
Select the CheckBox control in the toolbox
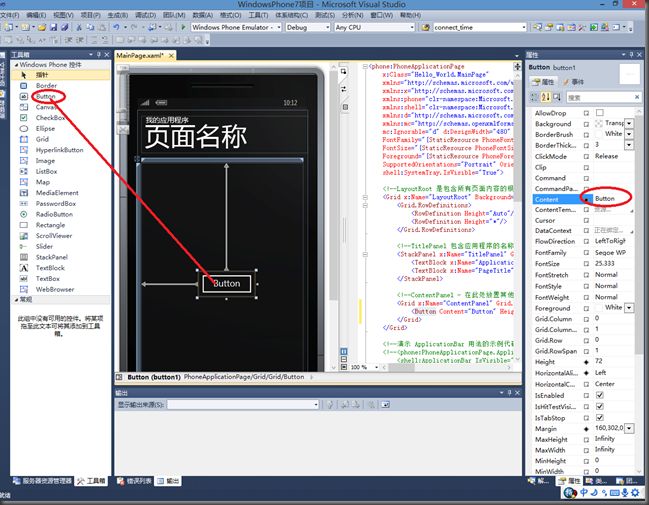(x=50, y=118)
